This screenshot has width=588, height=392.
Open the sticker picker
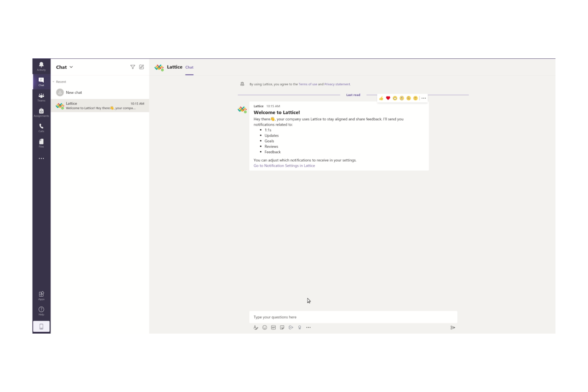pyautogui.click(x=282, y=328)
